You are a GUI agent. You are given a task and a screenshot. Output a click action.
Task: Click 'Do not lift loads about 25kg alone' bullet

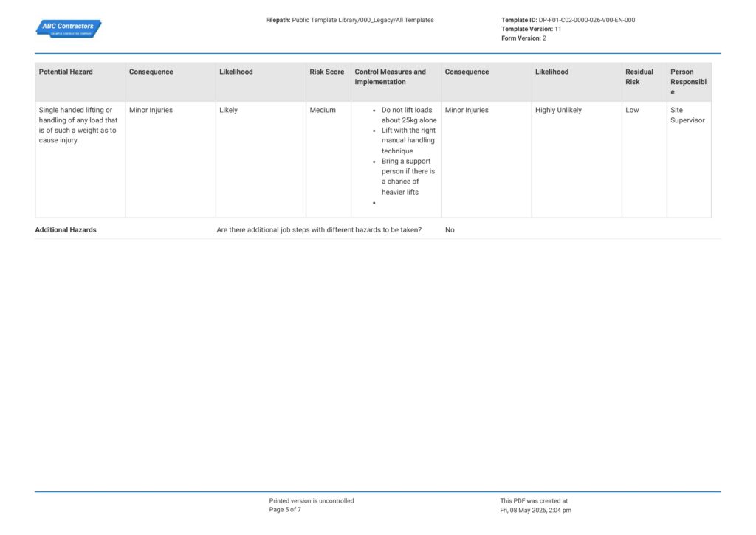pyautogui.click(x=409, y=115)
